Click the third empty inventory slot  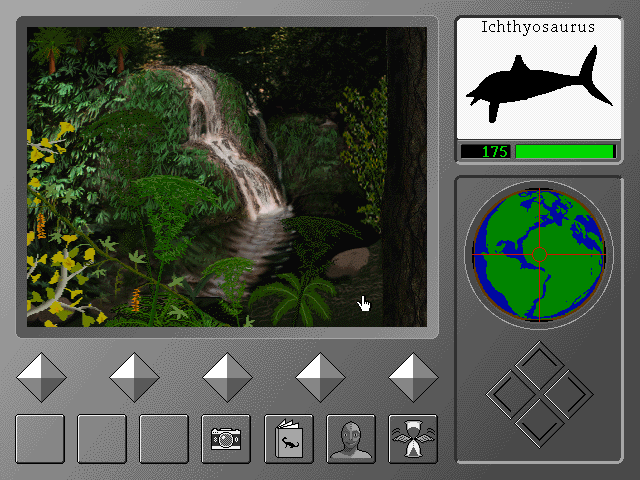(x=164, y=439)
